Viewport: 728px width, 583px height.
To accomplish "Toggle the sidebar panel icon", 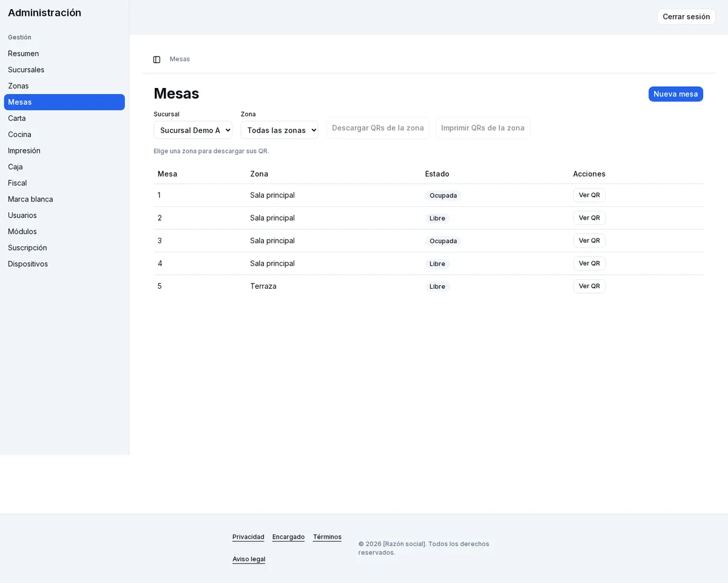I will click(157, 59).
